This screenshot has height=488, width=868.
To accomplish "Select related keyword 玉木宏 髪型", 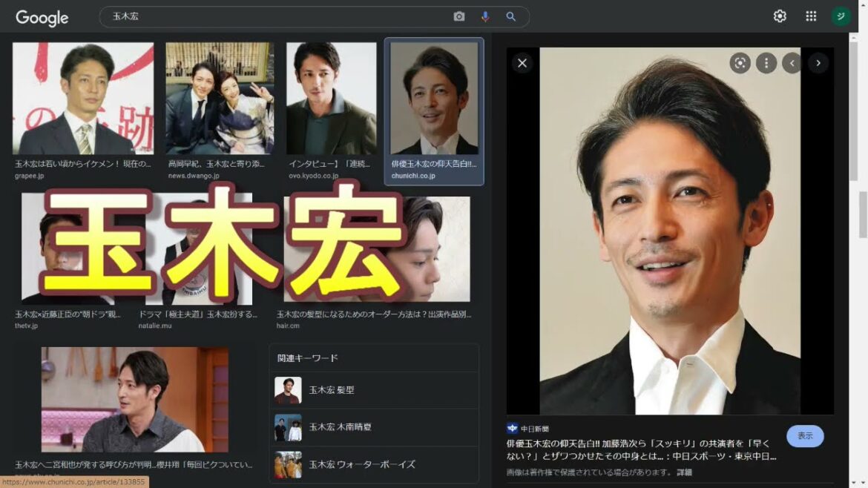I will [x=331, y=390].
